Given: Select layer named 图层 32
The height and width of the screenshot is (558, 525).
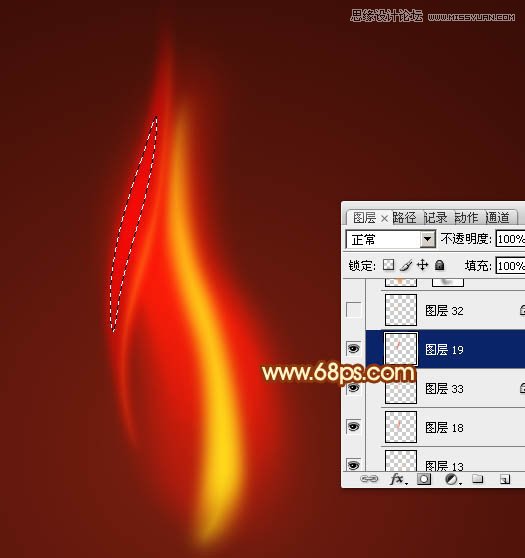Looking at the screenshot, I should pos(444,311).
